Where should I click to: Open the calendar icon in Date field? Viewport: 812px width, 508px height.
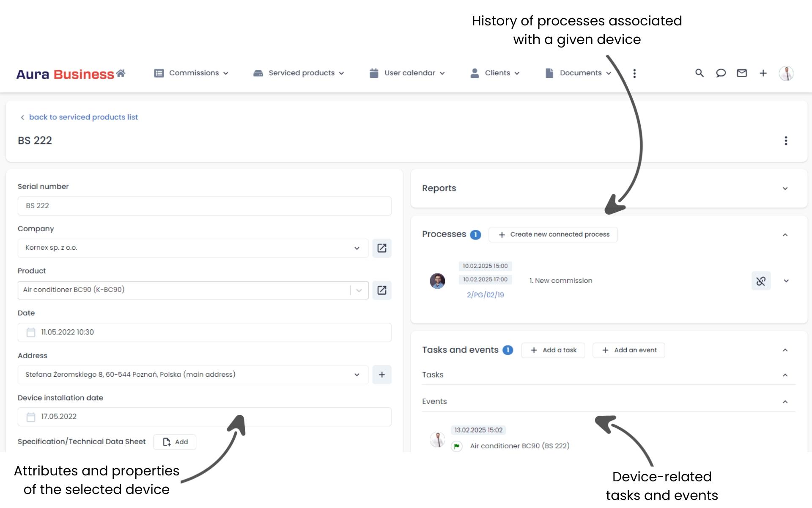coord(30,332)
